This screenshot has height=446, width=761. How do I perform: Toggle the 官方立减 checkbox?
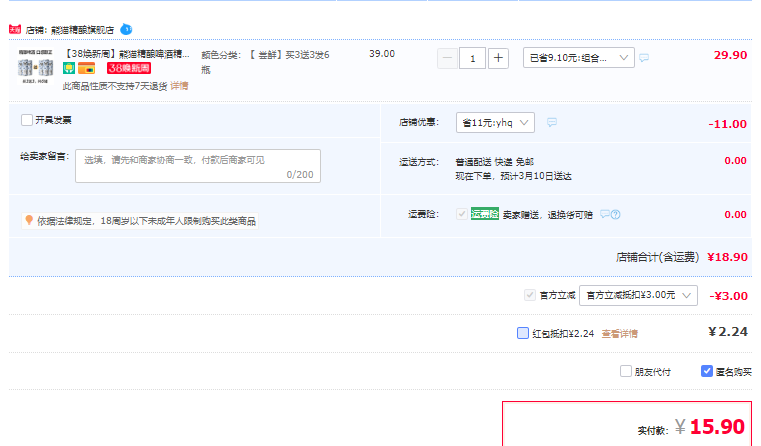[x=529, y=295]
